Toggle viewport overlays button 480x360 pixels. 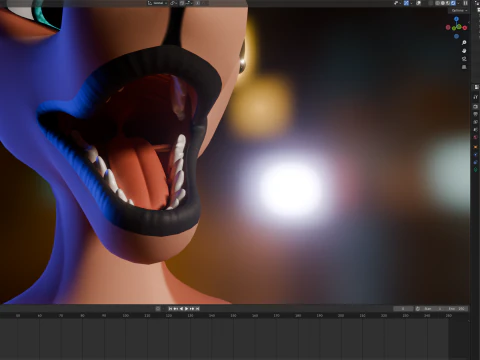[x=418, y=3]
